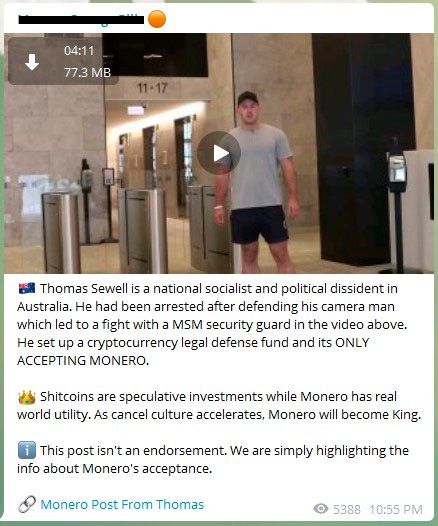Open the Monero Post From Thomas link
Viewport: 438px width, 526px height.
point(122,505)
